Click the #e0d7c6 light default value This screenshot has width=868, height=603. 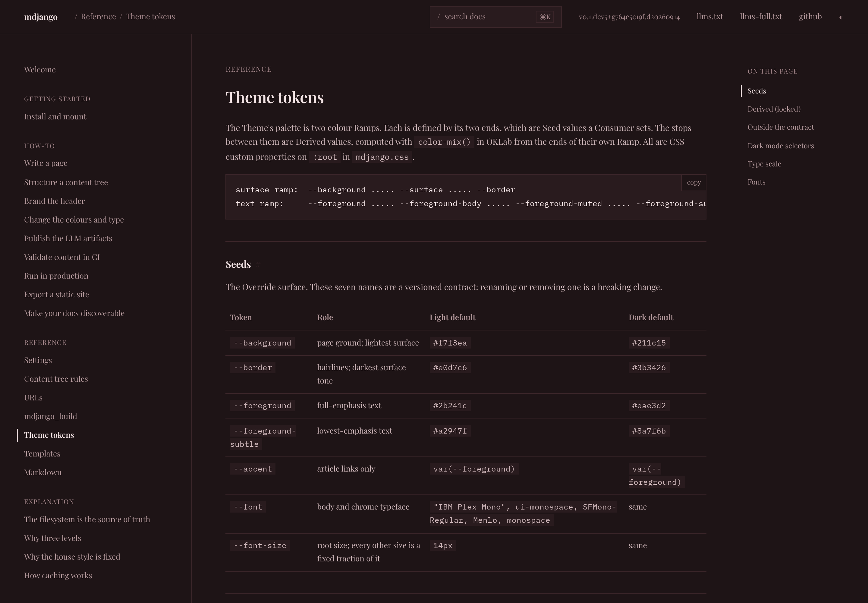[x=450, y=368]
